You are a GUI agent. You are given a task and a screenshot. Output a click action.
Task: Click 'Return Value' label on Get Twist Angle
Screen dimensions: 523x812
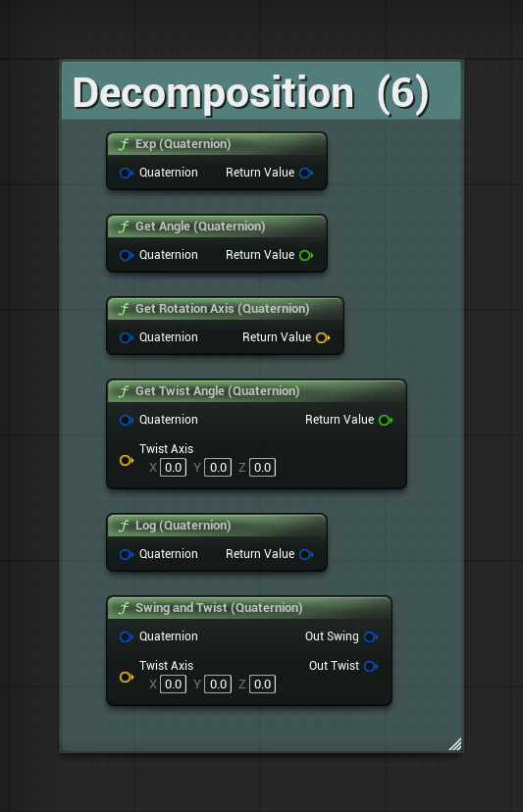click(x=340, y=420)
